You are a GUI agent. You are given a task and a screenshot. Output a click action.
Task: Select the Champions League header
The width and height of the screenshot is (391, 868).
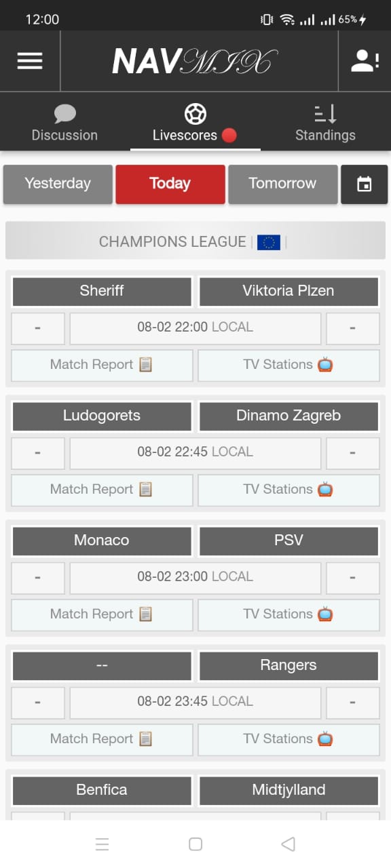pos(195,241)
